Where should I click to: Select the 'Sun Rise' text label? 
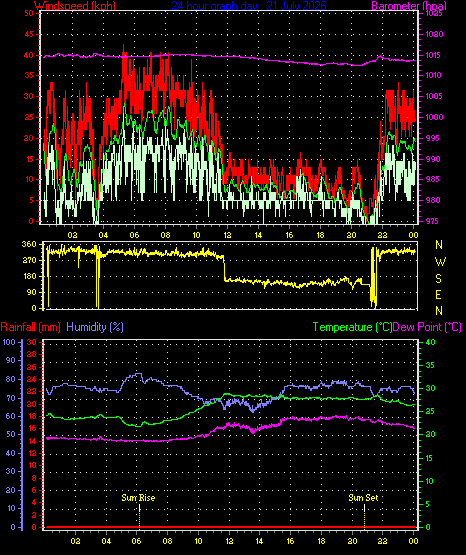(138, 498)
